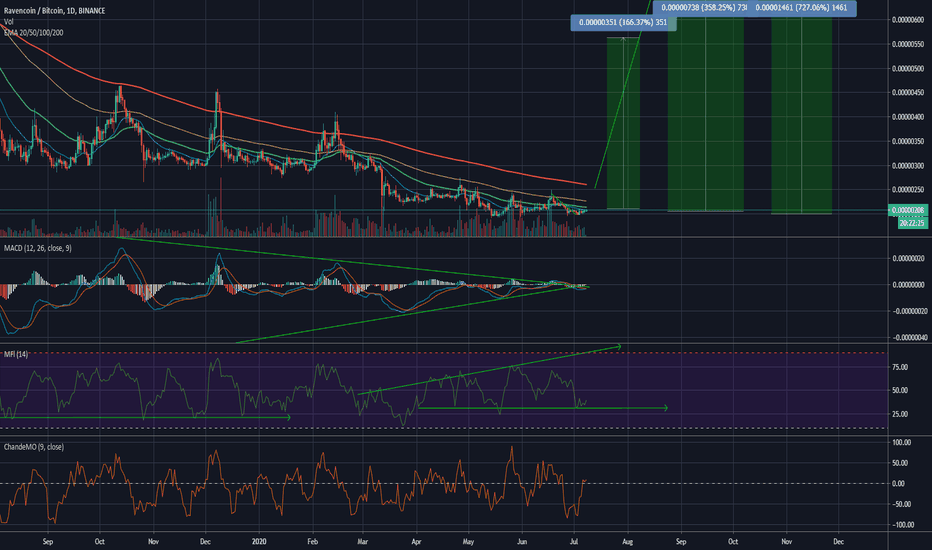Click -0.00000040 on the MACD scale

pos(908,338)
